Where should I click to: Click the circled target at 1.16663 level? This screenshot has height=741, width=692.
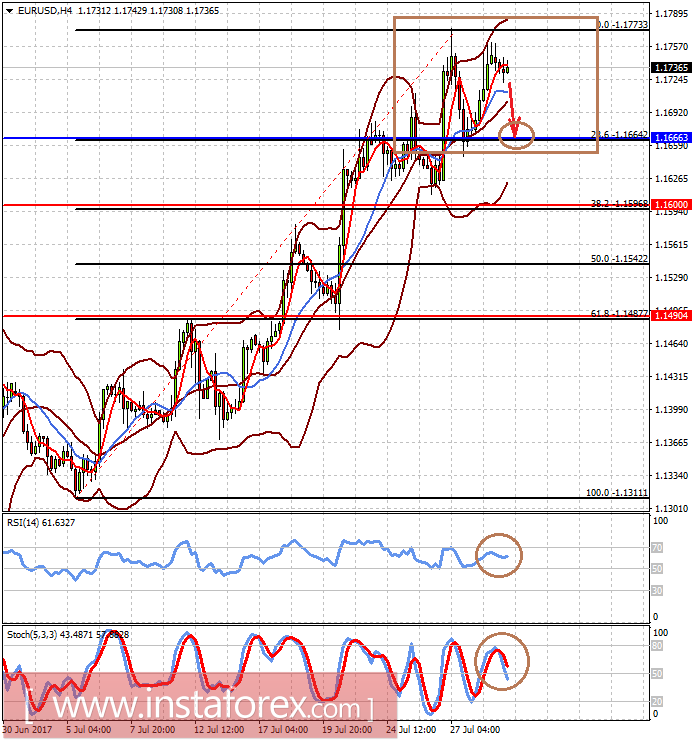(x=516, y=135)
